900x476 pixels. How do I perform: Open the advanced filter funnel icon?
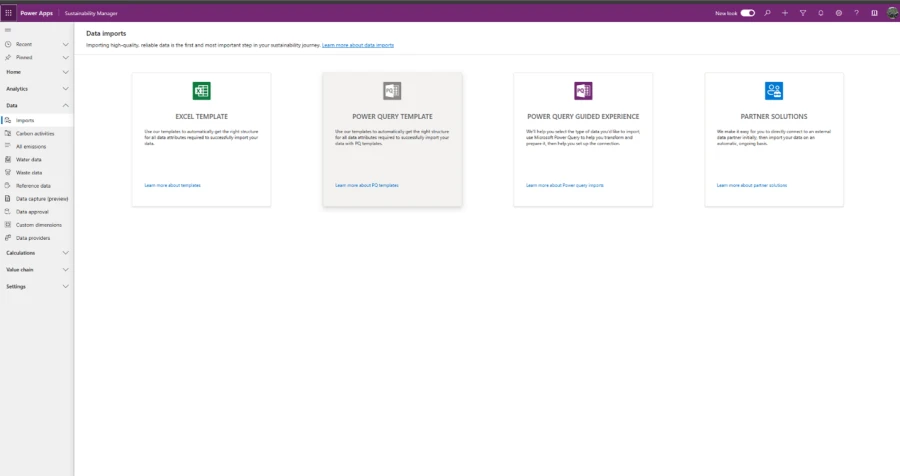(803, 13)
